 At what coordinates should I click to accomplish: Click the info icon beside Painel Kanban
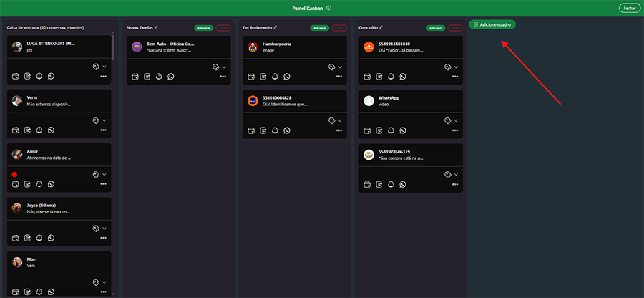pos(328,8)
